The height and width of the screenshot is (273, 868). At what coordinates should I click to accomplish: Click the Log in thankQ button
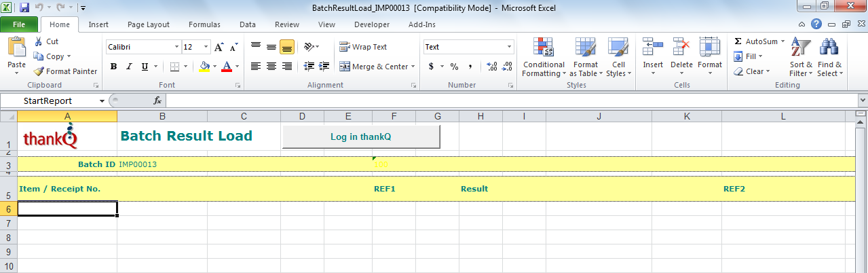361,136
